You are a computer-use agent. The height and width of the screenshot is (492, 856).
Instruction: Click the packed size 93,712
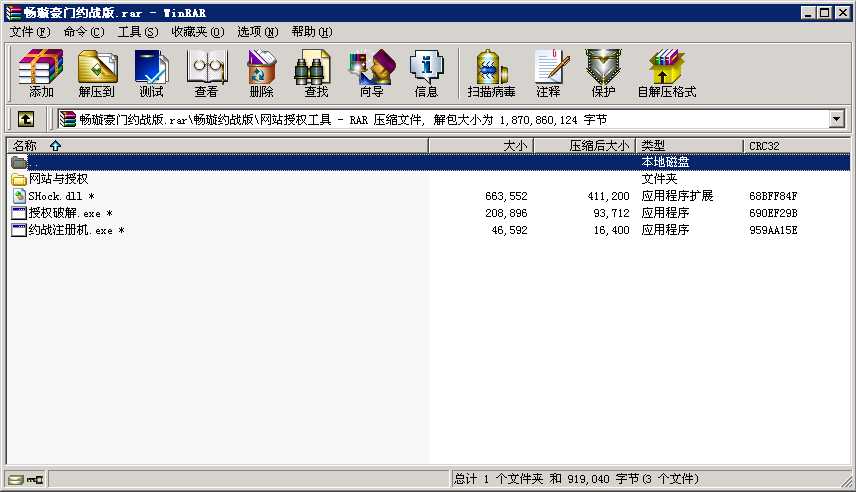(611, 213)
